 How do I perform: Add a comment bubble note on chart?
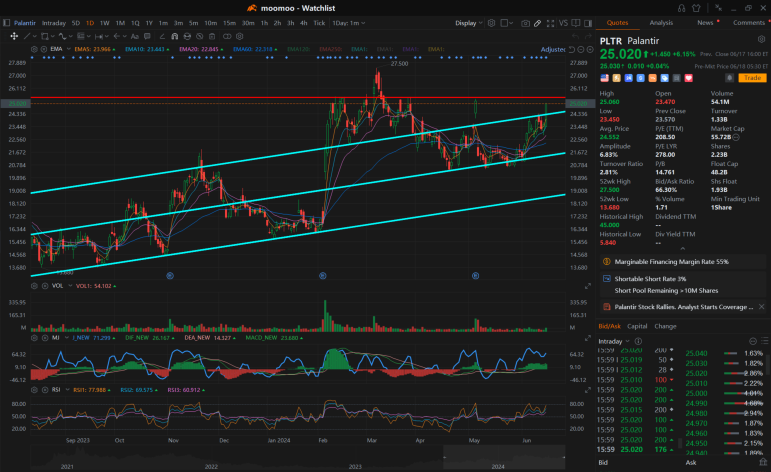coord(147,36)
